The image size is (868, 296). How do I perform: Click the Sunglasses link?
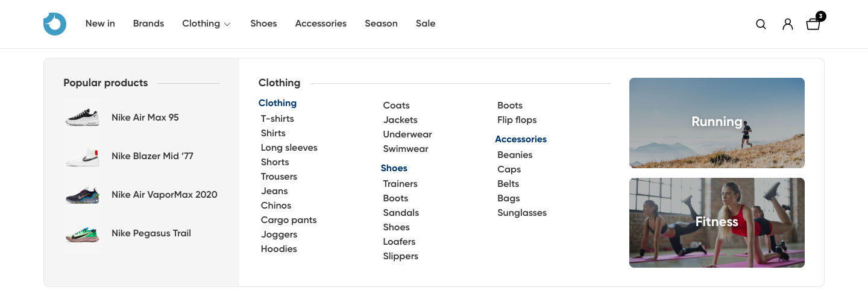point(521,213)
